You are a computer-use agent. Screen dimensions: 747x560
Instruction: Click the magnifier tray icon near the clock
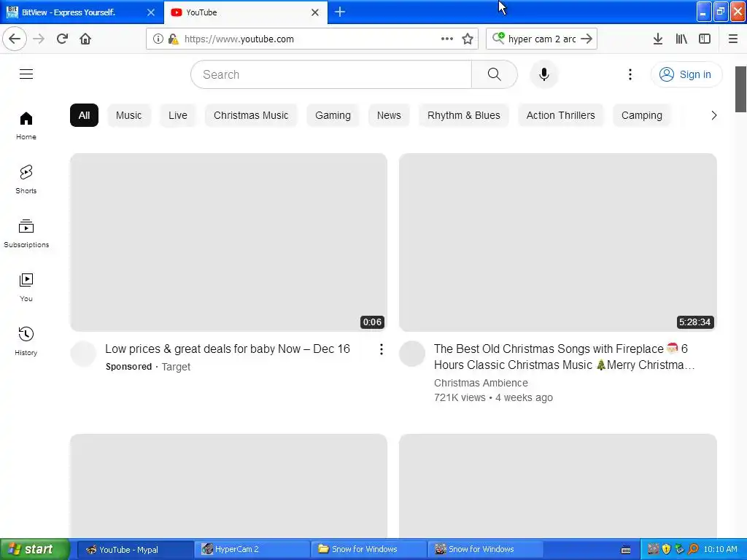click(693, 549)
